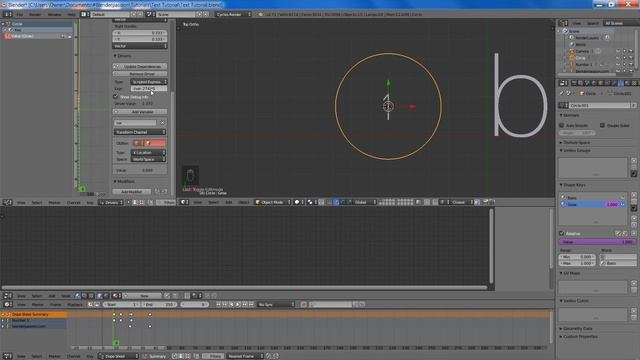Open the Object Data properties tab icon
The height and width of the screenshot is (360, 640).
tap(621, 83)
